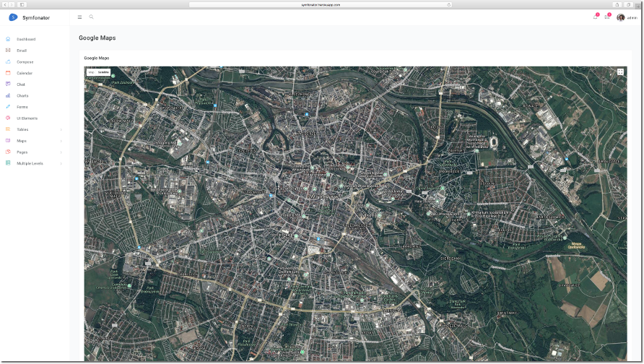This screenshot has width=644, height=364.
Task: Click the admin avatar picture
Action: tap(621, 17)
